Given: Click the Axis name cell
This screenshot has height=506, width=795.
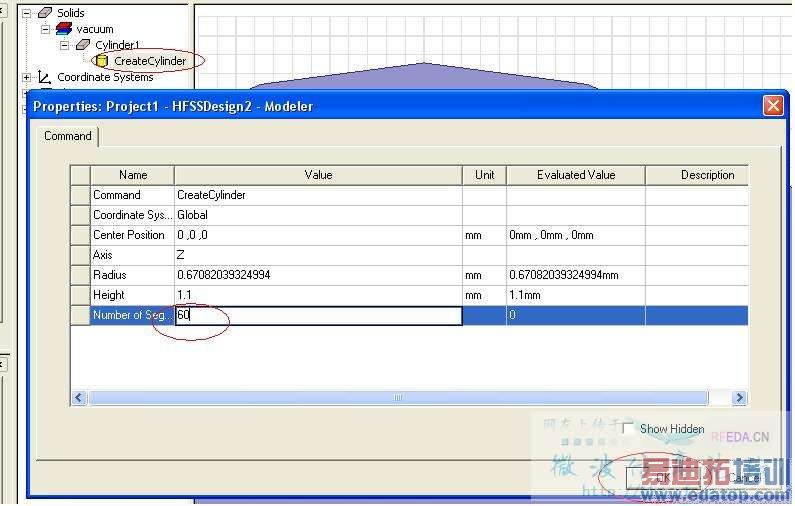Looking at the screenshot, I should (x=132, y=255).
